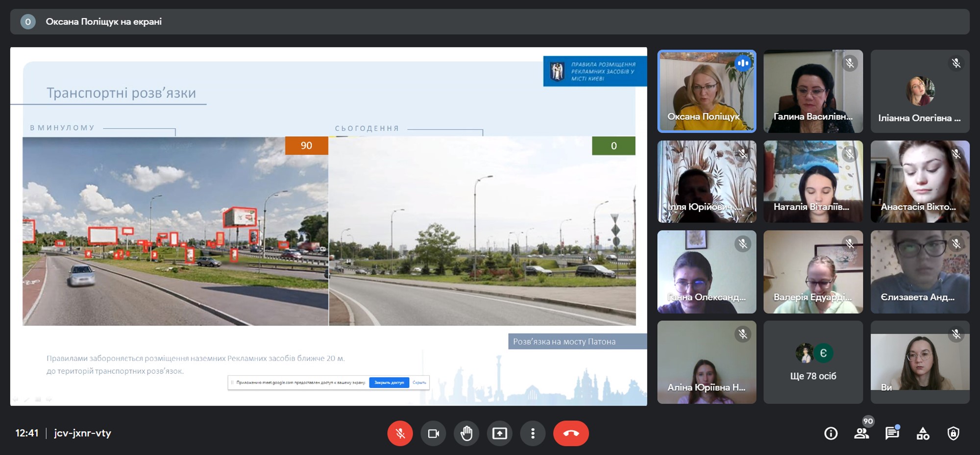Click the presenter avatar in the top banner
The width and height of the screenshot is (980, 455).
[x=28, y=22]
